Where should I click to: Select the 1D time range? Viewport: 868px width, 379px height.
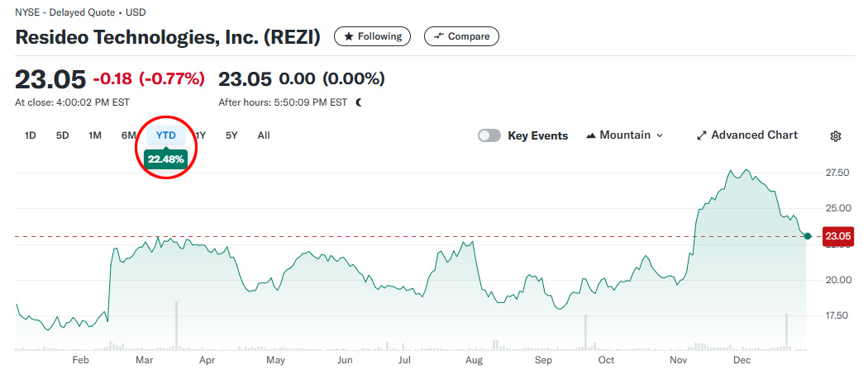(31, 135)
